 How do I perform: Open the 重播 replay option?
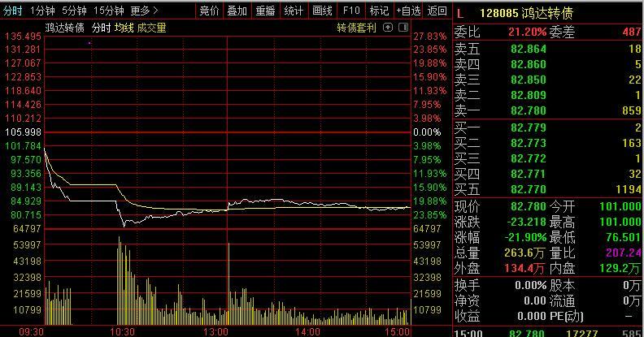click(x=265, y=11)
